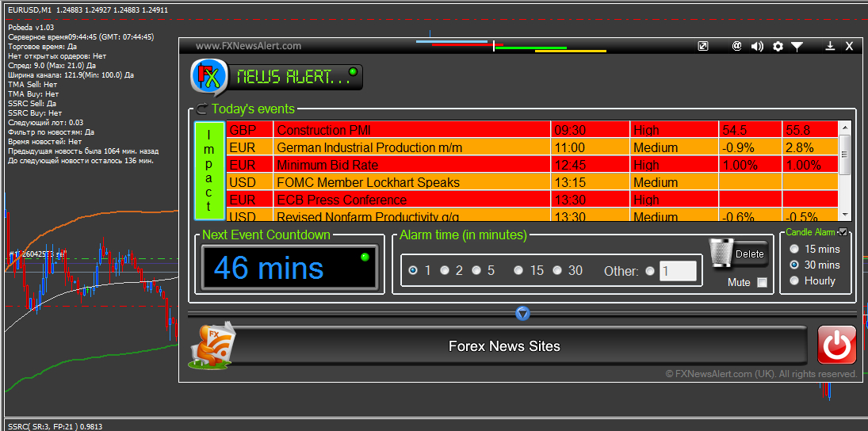This screenshot has height=431, width=868.
Task: Select the 5 minute alarm radio
Action: click(x=476, y=270)
